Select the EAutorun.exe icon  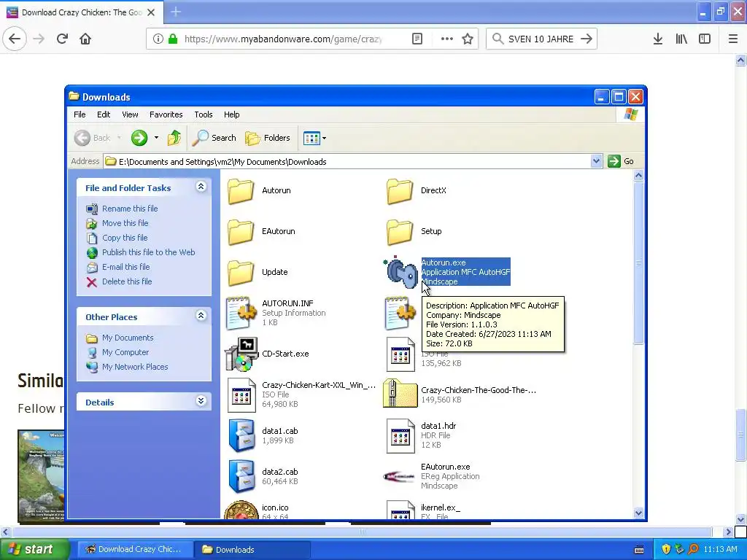pyautogui.click(x=399, y=476)
